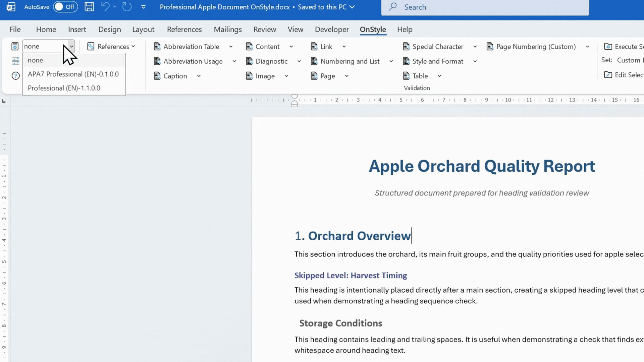Expand the Page dropdown arrow
Viewport: 644px width, 362px height.
point(346,76)
